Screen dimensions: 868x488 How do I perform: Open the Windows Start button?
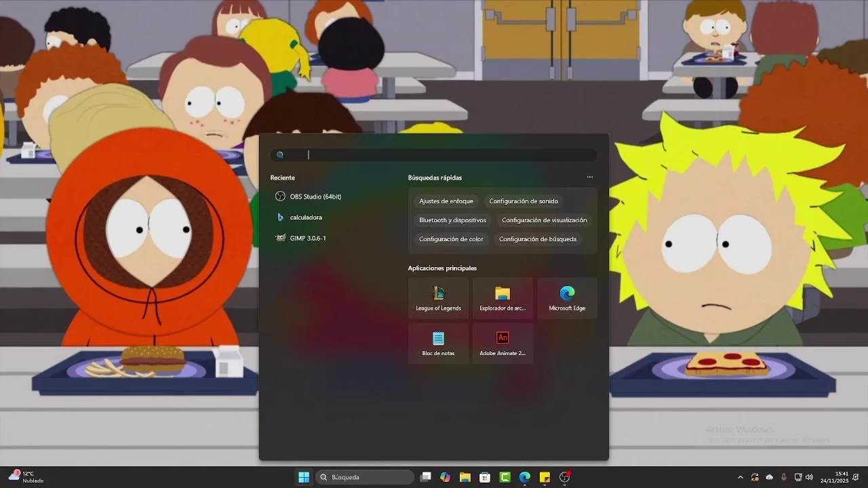[304, 477]
